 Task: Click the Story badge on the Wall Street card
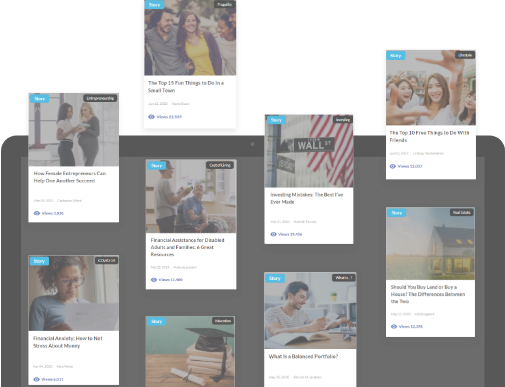coord(276,120)
